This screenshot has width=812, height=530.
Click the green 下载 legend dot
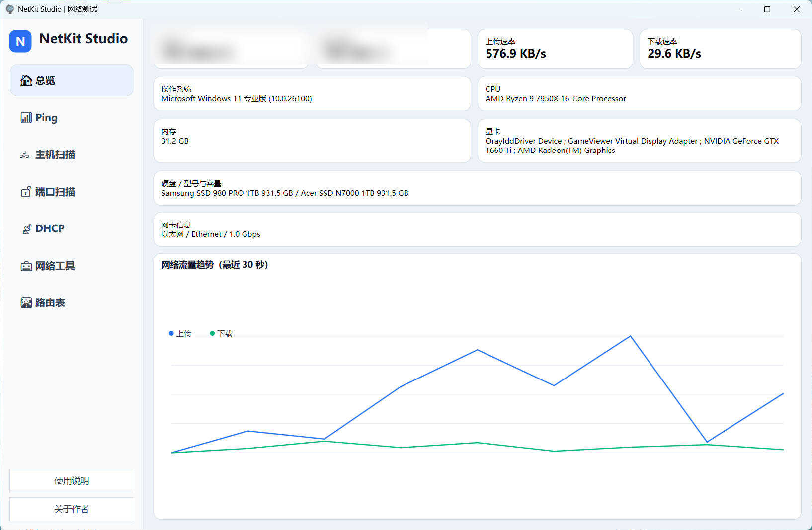pos(213,333)
